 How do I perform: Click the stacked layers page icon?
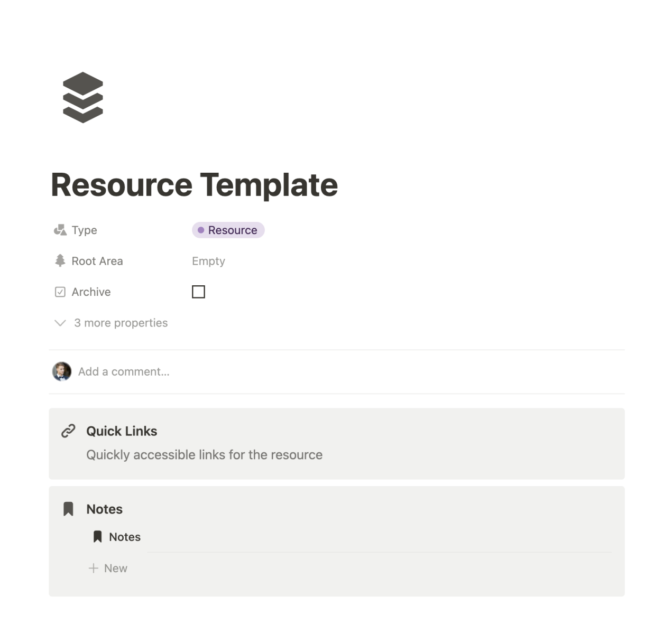pyautogui.click(x=83, y=98)
